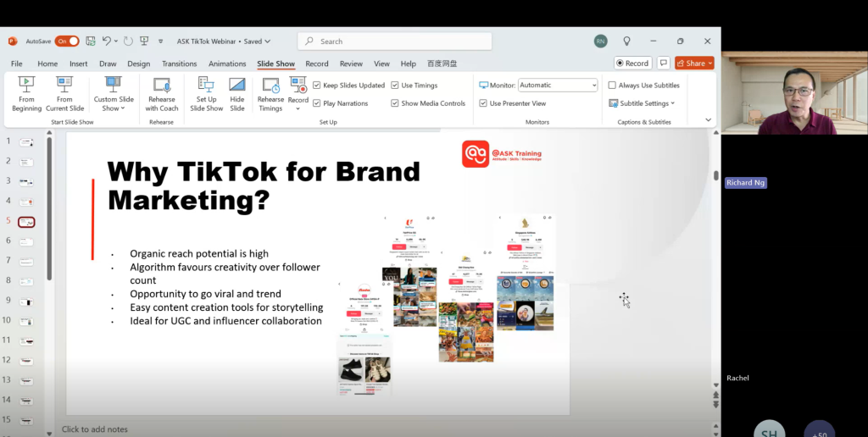Start slideshow From Current Slide
Image resolution: width=868 pixels, height=437 pixels.
[64, 93]
